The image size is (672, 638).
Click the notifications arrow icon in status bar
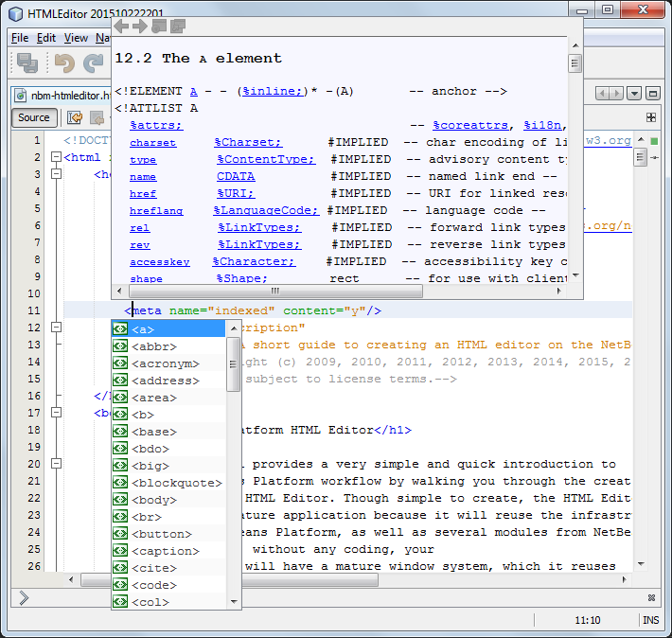23,597
